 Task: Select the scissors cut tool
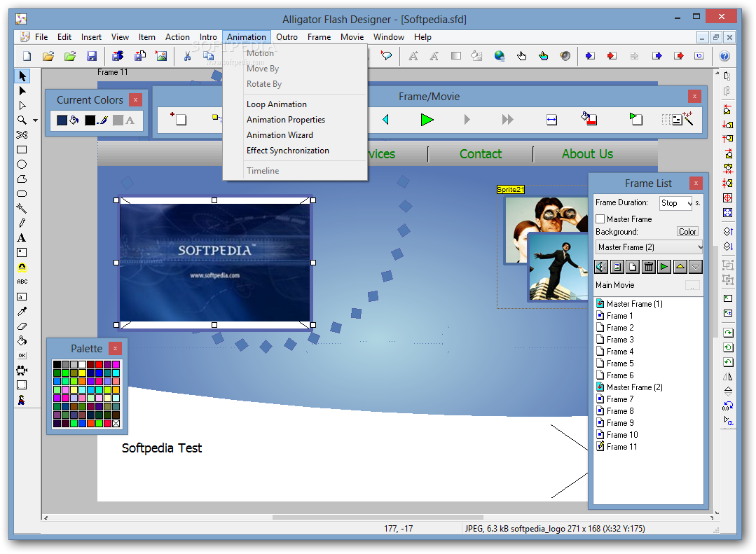tap(22, 135)
